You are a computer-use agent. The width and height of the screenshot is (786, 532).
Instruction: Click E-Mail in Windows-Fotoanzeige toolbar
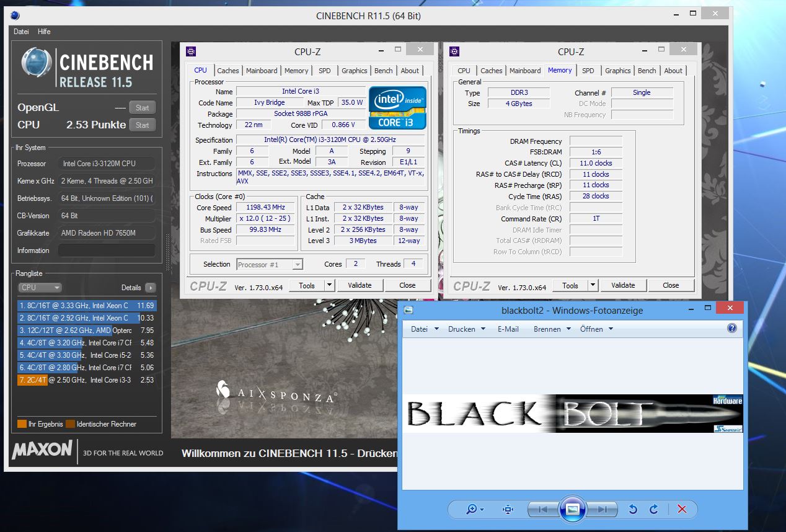coord(508,329)
